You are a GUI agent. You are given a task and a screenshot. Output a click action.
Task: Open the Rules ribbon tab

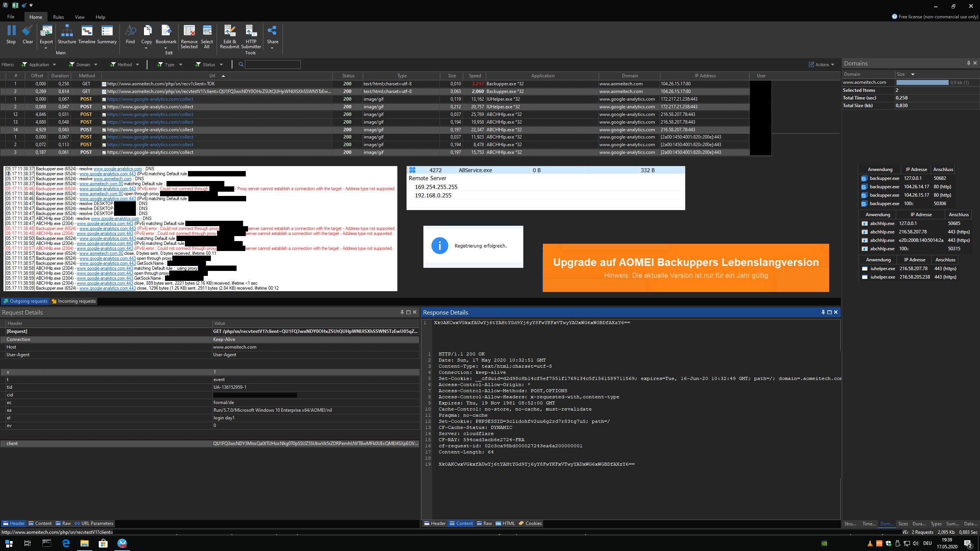coord(59,17)
